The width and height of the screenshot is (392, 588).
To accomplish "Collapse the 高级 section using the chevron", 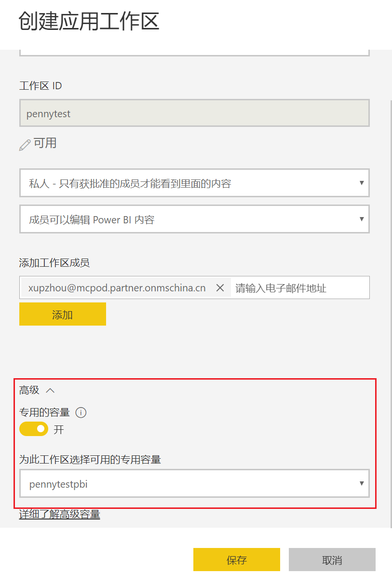I will [x=50, y=390].
